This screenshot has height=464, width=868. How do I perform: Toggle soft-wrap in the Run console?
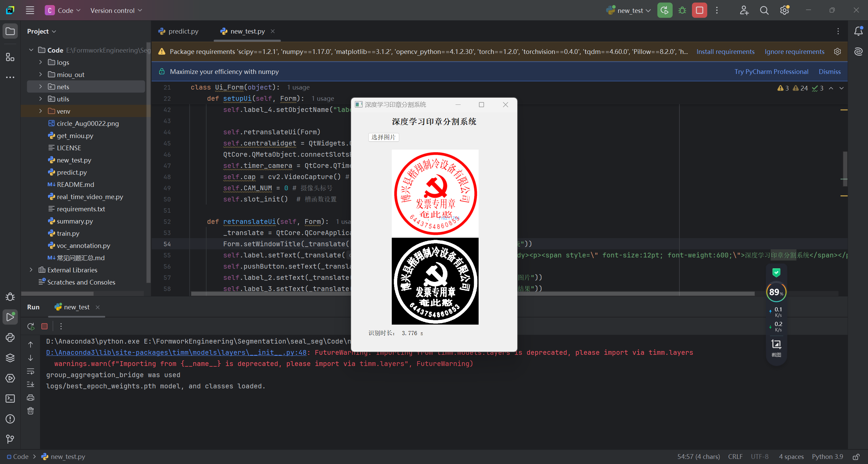tap(31, 371)
